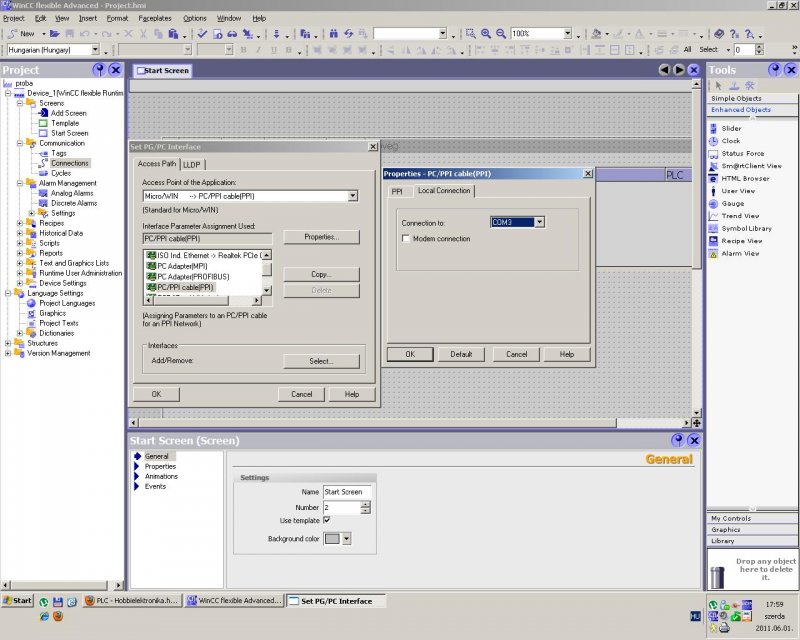Click the Background color swatch
Image resolution: width=800 pixels, height=640 pixels.
332,539
